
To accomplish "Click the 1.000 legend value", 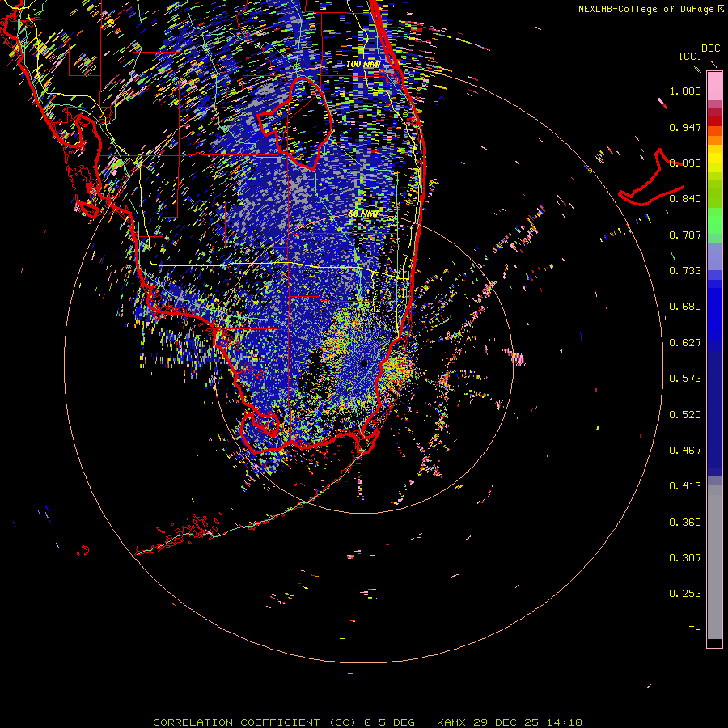I will coord(685,91).
